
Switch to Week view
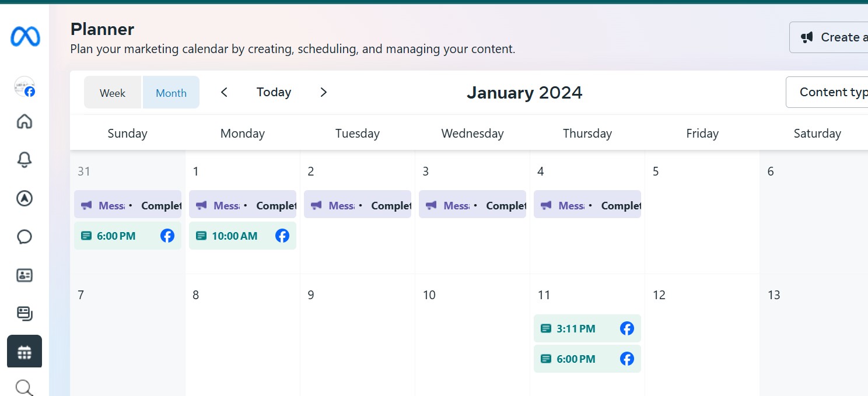tap(113, 93)
